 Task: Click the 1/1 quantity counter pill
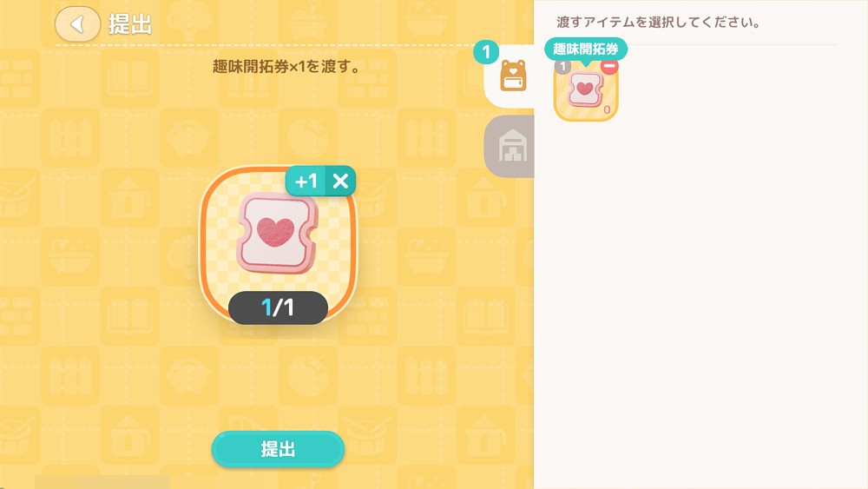click(278, 307)
